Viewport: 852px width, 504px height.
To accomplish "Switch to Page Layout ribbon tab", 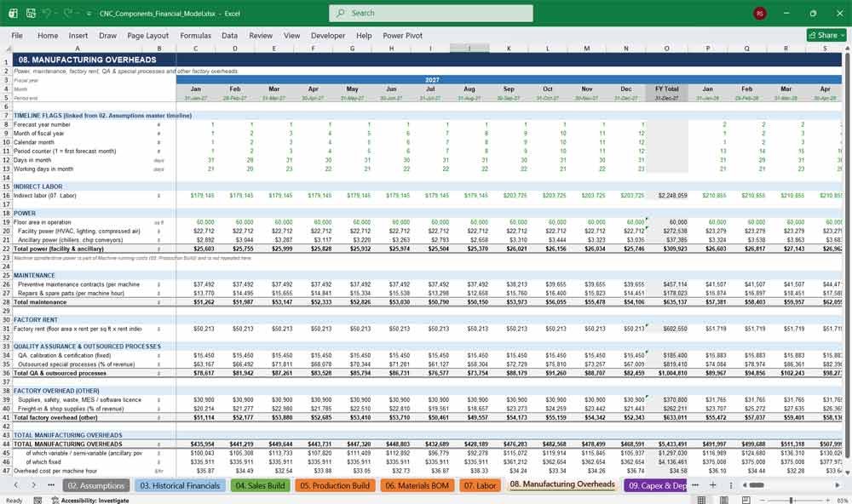I will pos(147,35).
